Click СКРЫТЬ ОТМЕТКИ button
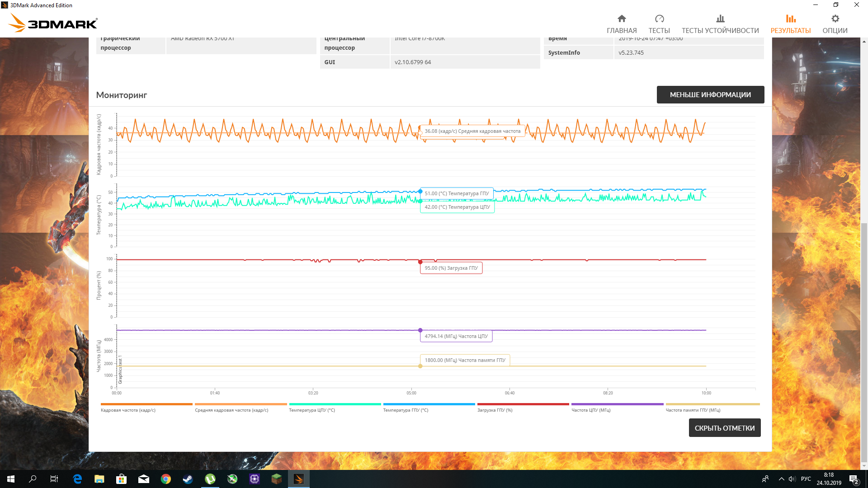Viewport: 868px width, 488px height. coord(724,428)
